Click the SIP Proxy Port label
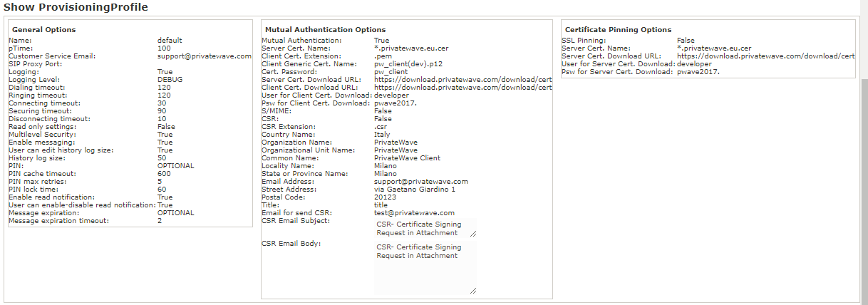The image size is (868, 305). 36,64
